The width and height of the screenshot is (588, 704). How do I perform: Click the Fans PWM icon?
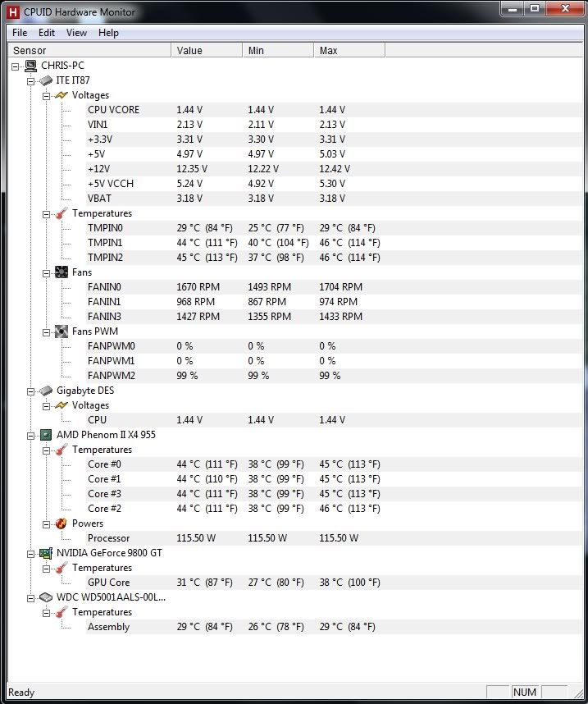click(60, 331)
